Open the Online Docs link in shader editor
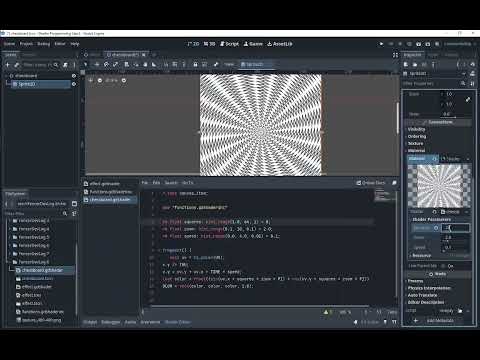The height and width of the screenshot is (360, 480). 371,183
